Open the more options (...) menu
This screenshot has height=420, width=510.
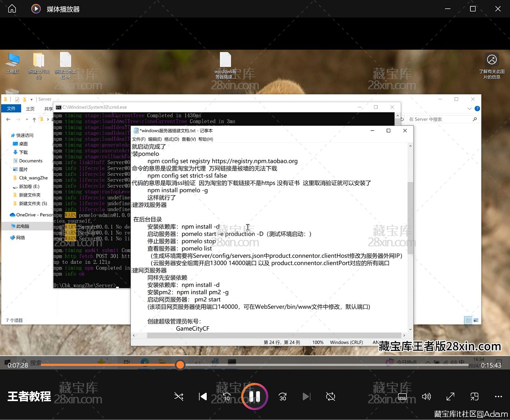pyautogui.click(x=498, y=396)
